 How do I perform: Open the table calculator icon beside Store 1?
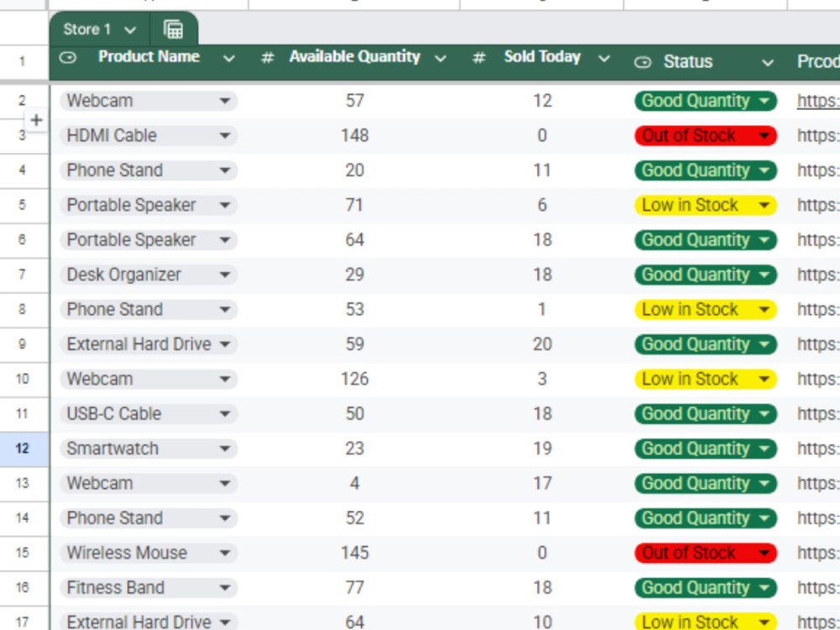coord(173,29)
